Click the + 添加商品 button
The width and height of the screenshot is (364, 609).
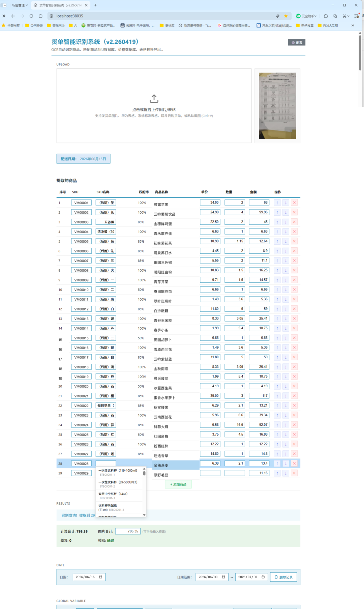[178, 485]
